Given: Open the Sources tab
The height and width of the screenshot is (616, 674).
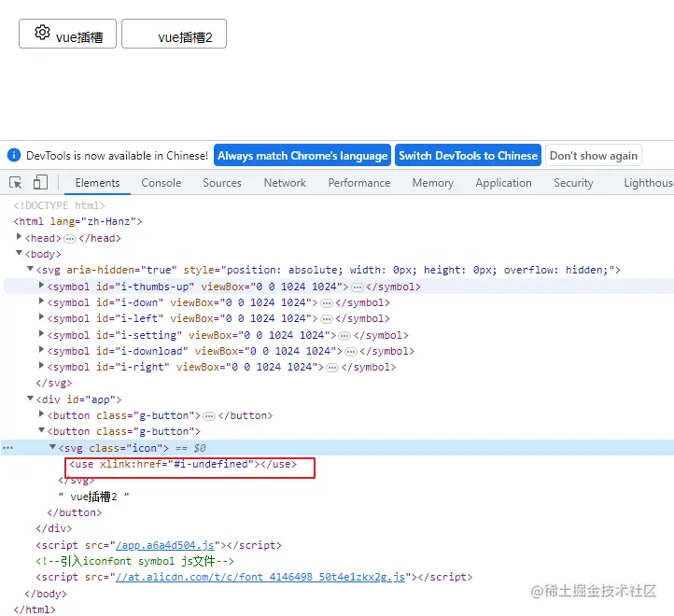Looking at the screenshot, I should (x=222, y=183).
